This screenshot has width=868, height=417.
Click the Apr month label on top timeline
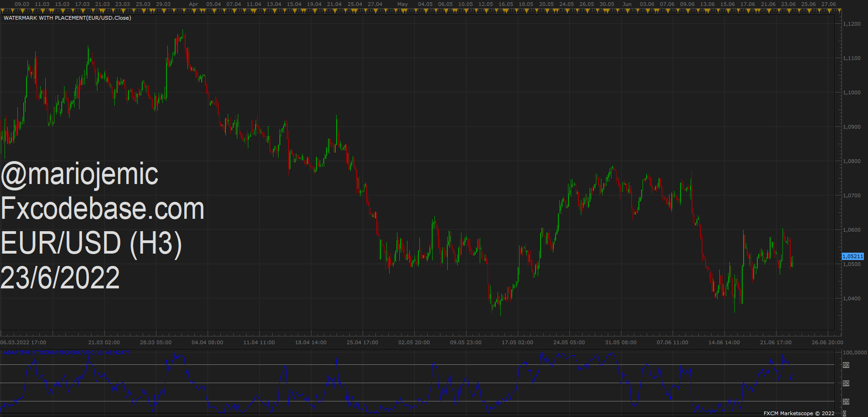click(193, 4)
